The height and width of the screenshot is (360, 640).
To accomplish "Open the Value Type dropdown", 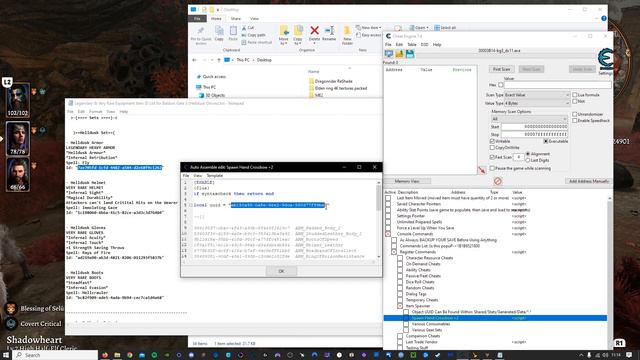I will (x=537, y=103).
